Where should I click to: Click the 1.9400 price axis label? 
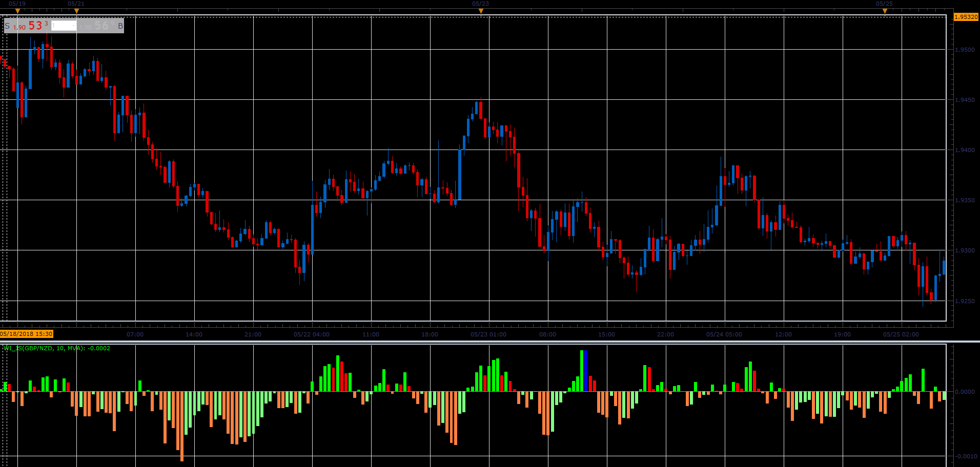965,150
